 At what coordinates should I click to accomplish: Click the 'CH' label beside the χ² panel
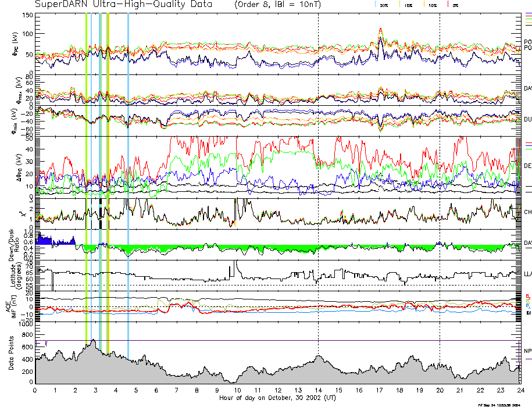[x=528, y=212]
